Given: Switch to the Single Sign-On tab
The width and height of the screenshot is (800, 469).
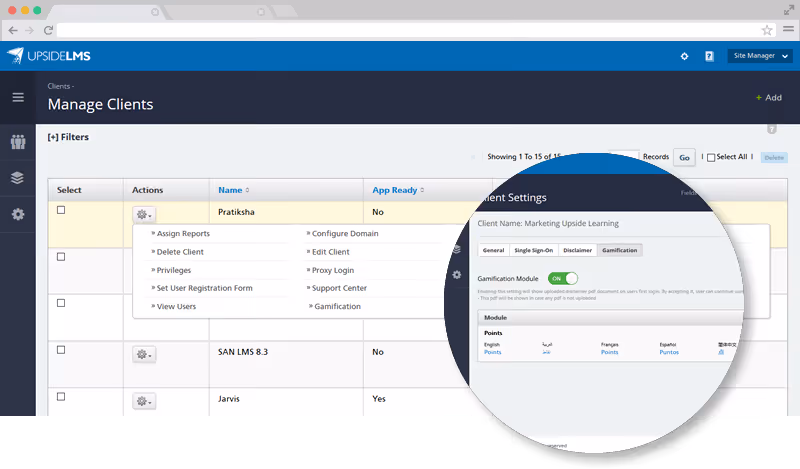Looking at the screenshot, I should [x=534, y=250].
